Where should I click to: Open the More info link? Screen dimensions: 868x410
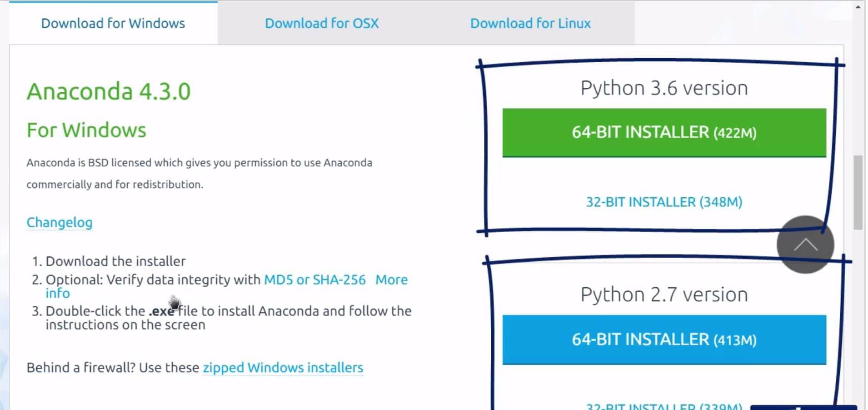392,280
